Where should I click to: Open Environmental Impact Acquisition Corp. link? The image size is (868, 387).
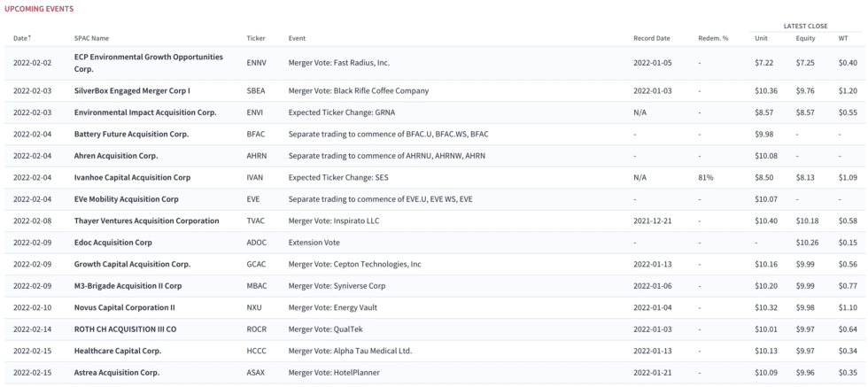click(x=145, y=112)
